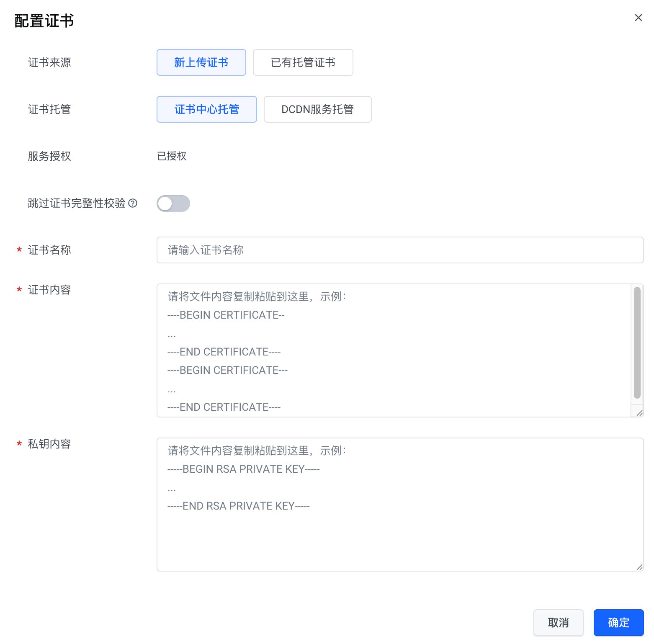This screenshot has height=644, width=654.
Task: Click the 取消 button
Action: (x=559, y=623)
